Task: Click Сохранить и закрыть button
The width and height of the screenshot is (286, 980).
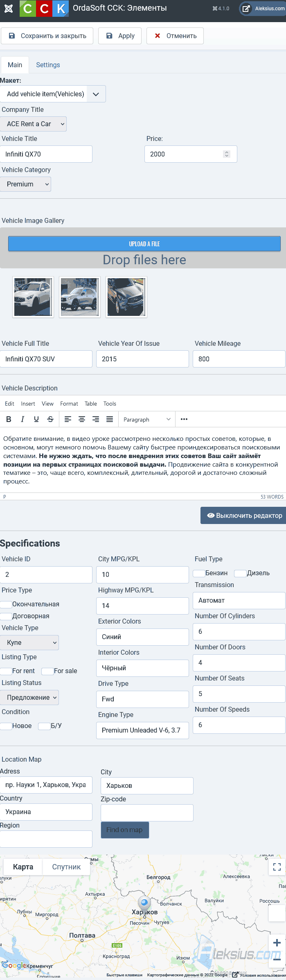Action: pyautogui.click(x=47, y=36)
